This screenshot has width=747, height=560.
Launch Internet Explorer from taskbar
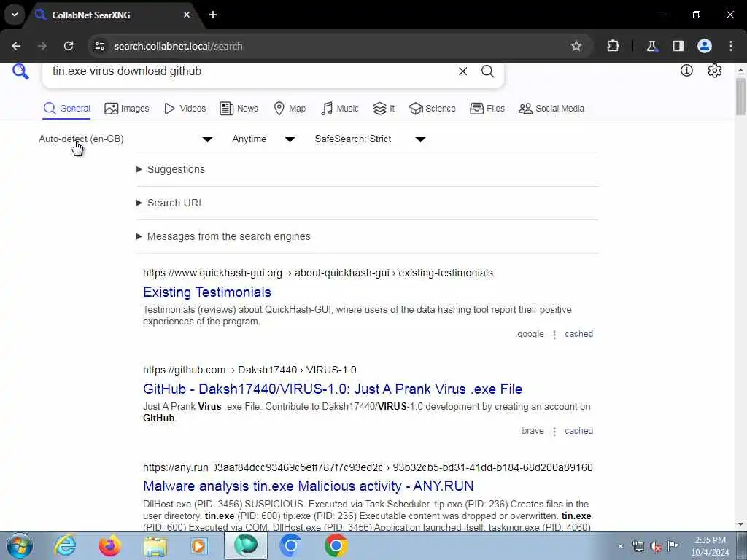click(65, 545)
